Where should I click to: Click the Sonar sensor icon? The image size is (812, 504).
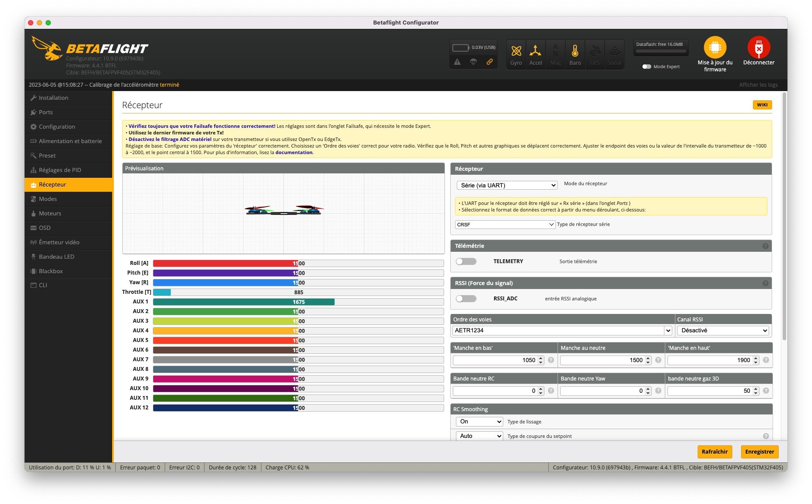click(x=614, y=51)
